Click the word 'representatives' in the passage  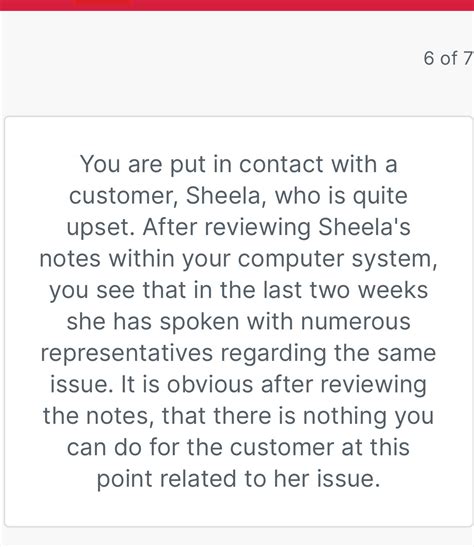coord(127,353)
